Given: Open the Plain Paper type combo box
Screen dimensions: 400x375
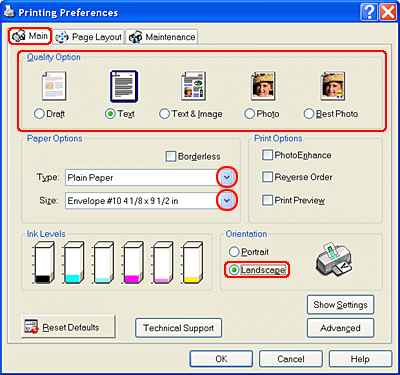Looking at the screenshot, I should [150, 177].
